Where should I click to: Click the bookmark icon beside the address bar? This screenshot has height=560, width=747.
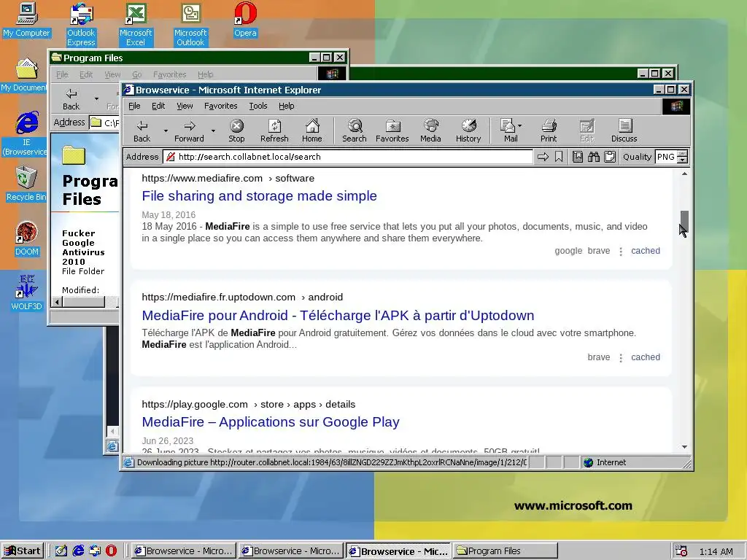559,157
